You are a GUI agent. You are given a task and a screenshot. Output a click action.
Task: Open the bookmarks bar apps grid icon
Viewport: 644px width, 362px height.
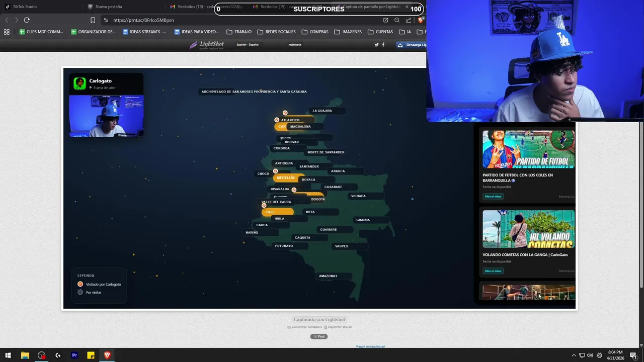[x=7, y=32]
